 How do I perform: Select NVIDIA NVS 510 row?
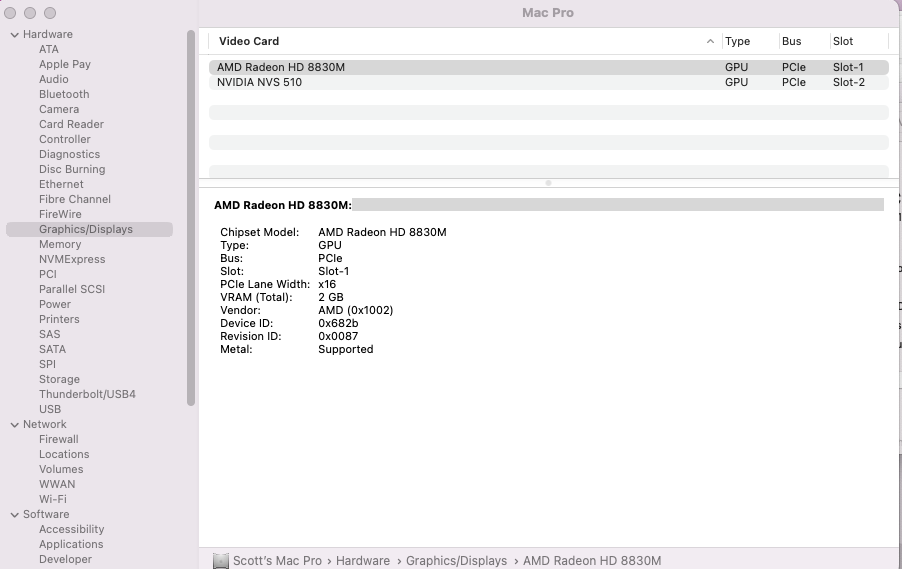coord(549,82)
